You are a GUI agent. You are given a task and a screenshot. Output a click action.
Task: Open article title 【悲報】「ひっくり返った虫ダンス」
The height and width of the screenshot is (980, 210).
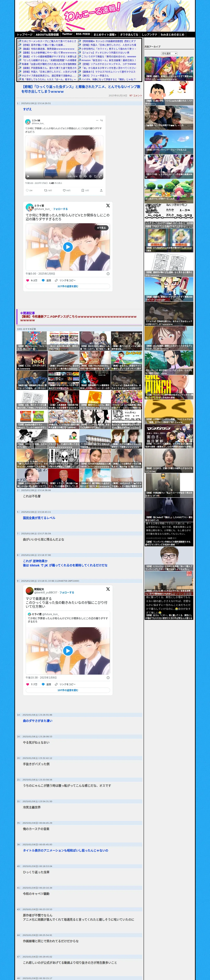point(81,89)
